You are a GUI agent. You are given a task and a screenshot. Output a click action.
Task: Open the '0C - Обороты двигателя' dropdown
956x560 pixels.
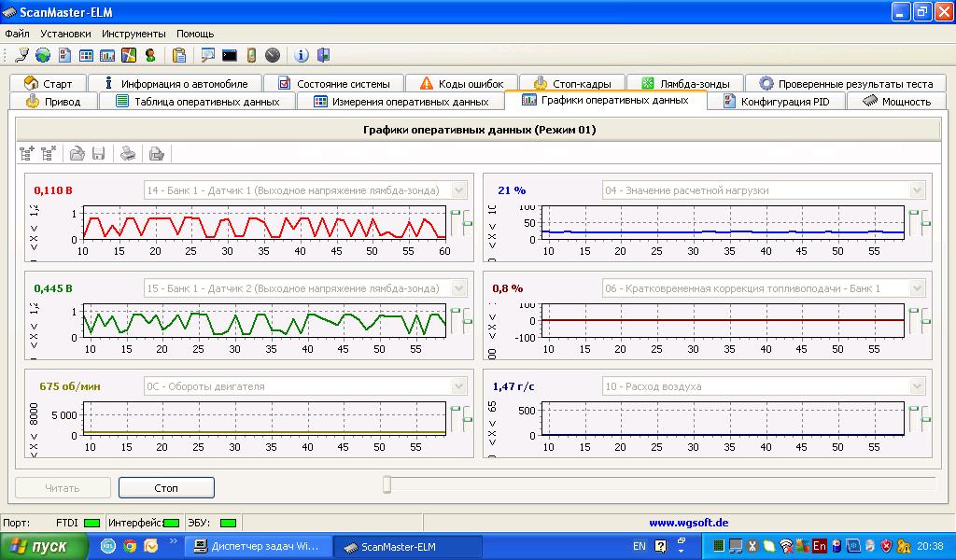[459, 386]
